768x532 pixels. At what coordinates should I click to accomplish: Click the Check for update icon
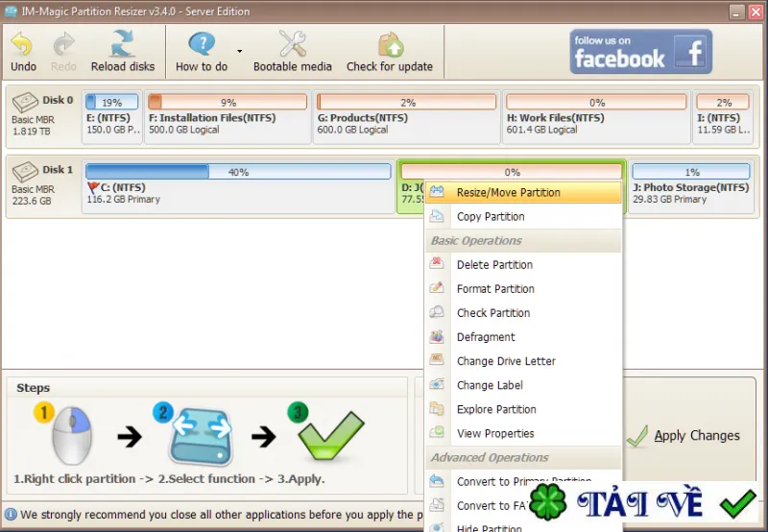pyautogui.click(x=391, y=44)
